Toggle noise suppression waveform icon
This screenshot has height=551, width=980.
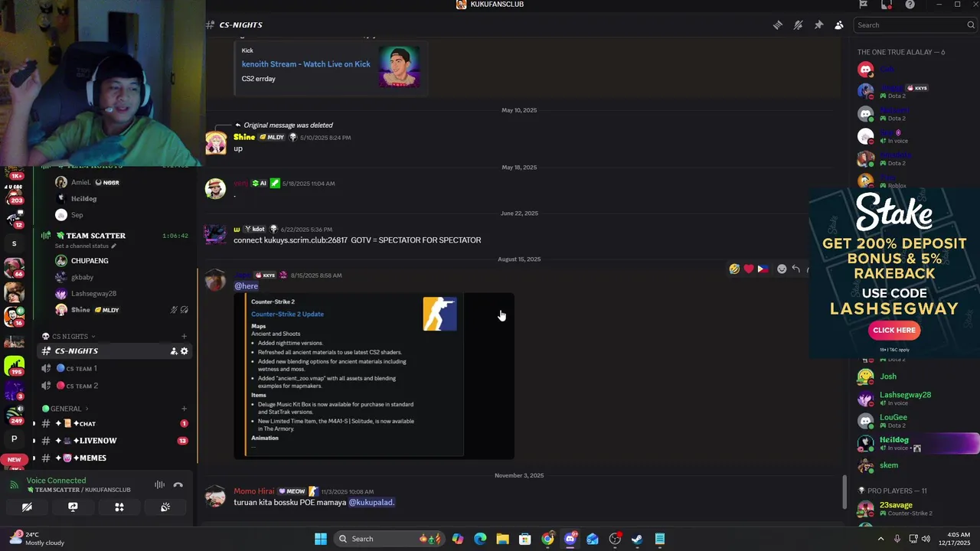[159, 484]
